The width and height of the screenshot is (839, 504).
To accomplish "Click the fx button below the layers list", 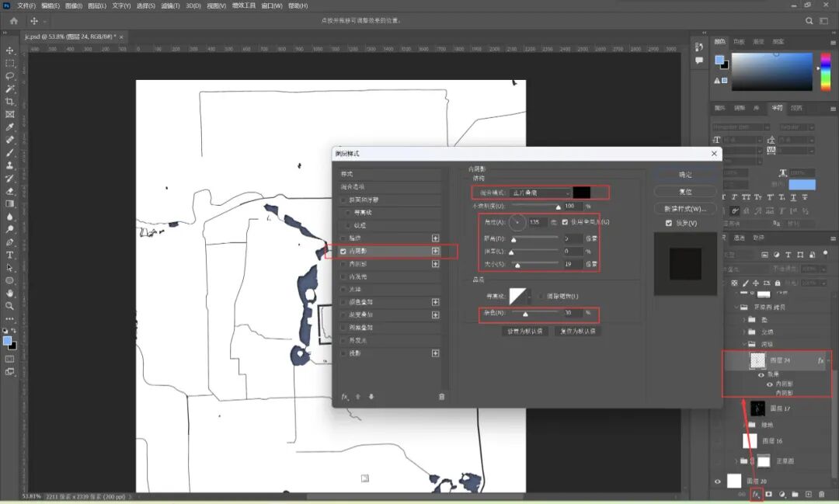I will click(x=756, y=495).
